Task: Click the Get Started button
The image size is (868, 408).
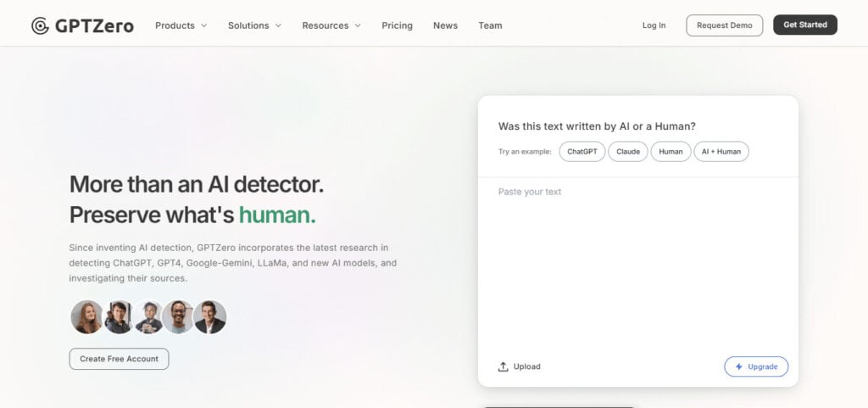Action: 805,25
